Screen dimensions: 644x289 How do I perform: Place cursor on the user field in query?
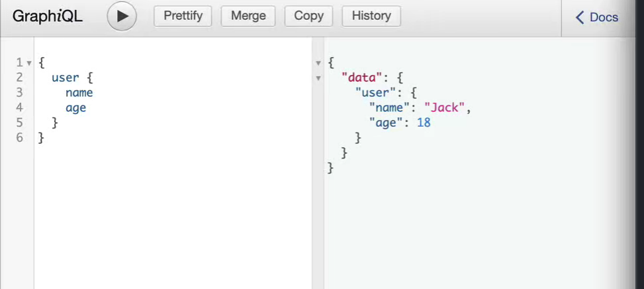pos(65,78)
